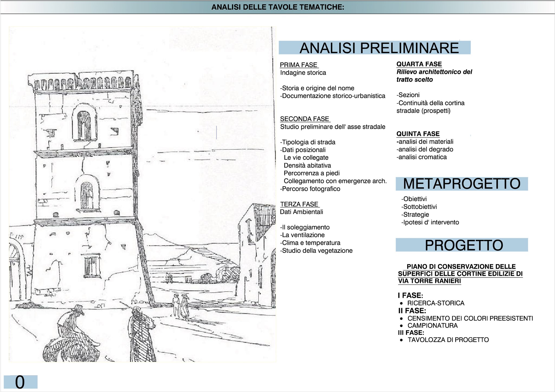
Task: Click the RICERCA-STORICA bullet item
Action: pos(435,303)
